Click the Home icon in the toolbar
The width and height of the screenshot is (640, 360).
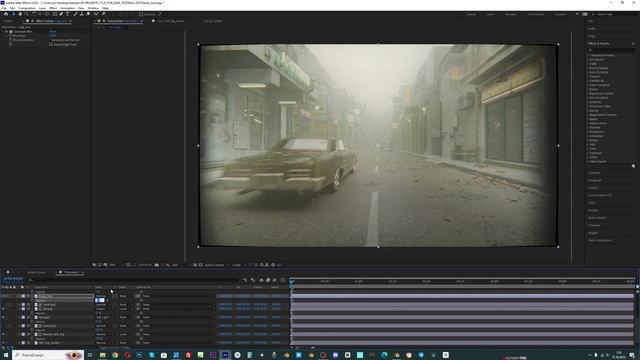click(x=6, y=14)
